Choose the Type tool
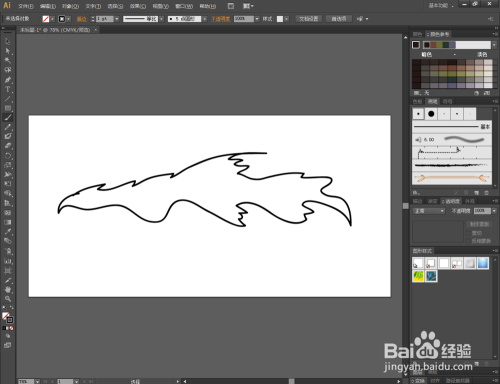Screen dimensions: 500x384 click(8, 89)
